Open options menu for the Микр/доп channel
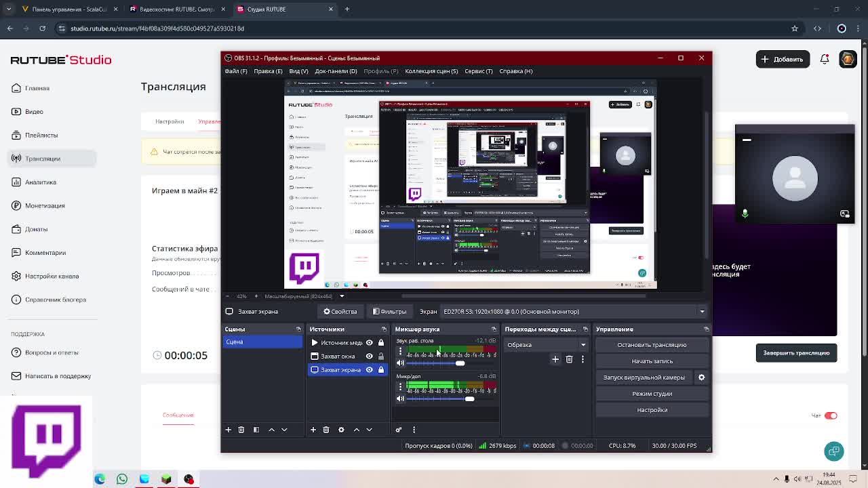This screenshot has width=868, height=488. 400,386
